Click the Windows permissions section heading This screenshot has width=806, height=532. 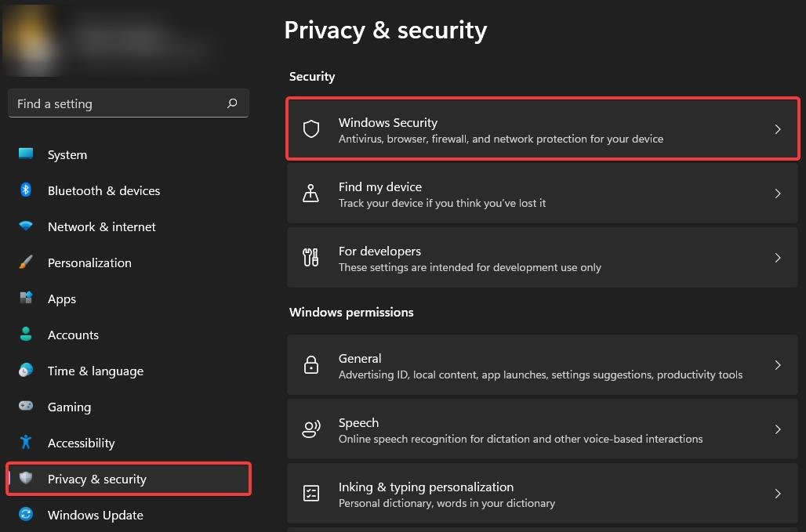coord(351,312)
